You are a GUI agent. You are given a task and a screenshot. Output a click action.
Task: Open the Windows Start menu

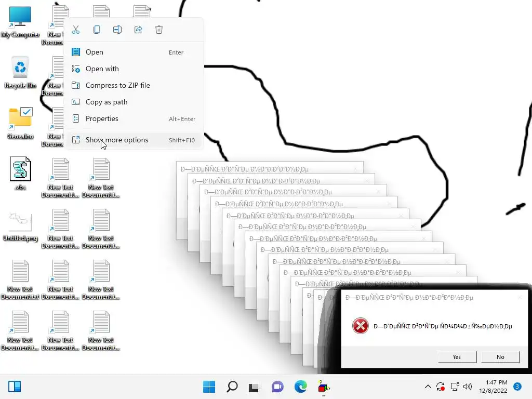point(209,387)
